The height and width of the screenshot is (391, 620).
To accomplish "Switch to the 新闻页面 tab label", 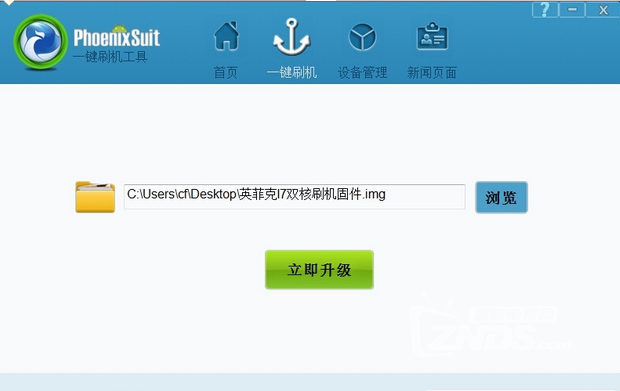I will pos(432,72).
